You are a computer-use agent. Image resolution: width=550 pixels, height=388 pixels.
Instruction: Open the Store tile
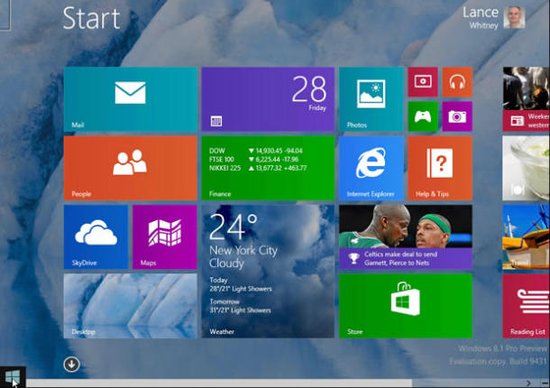405,306
